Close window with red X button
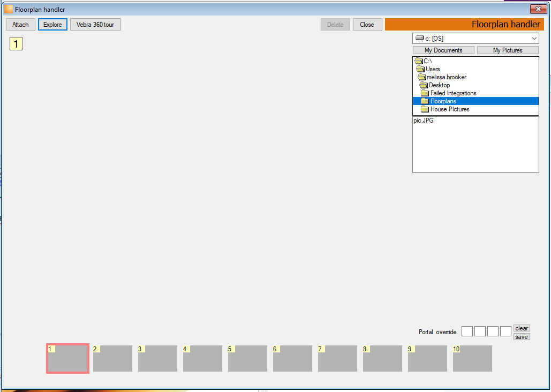 538,9
